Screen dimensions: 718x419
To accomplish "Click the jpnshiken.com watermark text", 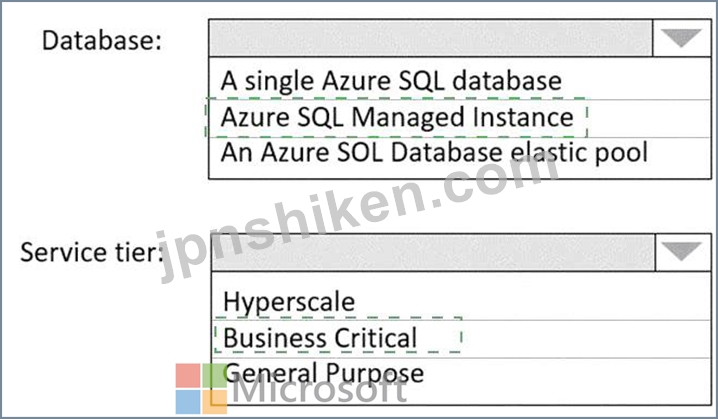I will click(357, 218).
